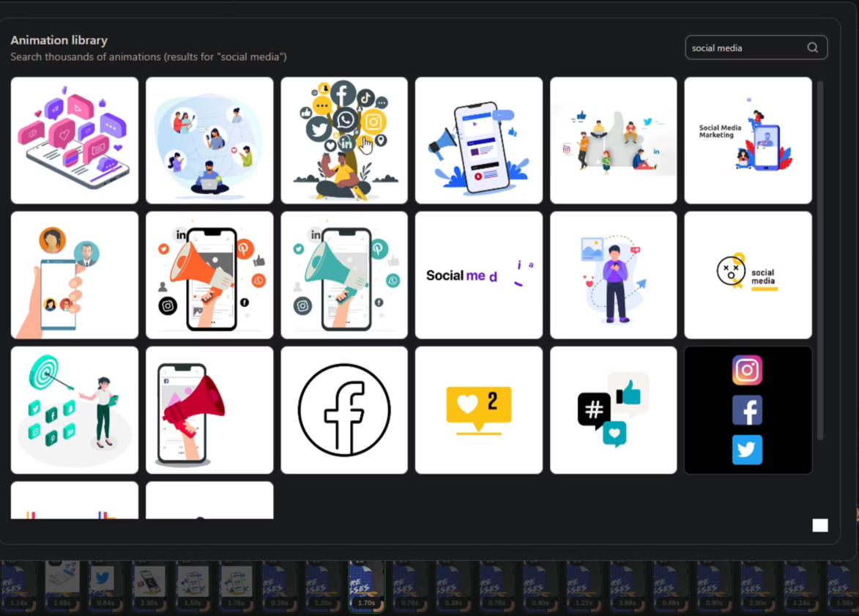Choose the red megaphone phone animation

(x=209, y=410)
